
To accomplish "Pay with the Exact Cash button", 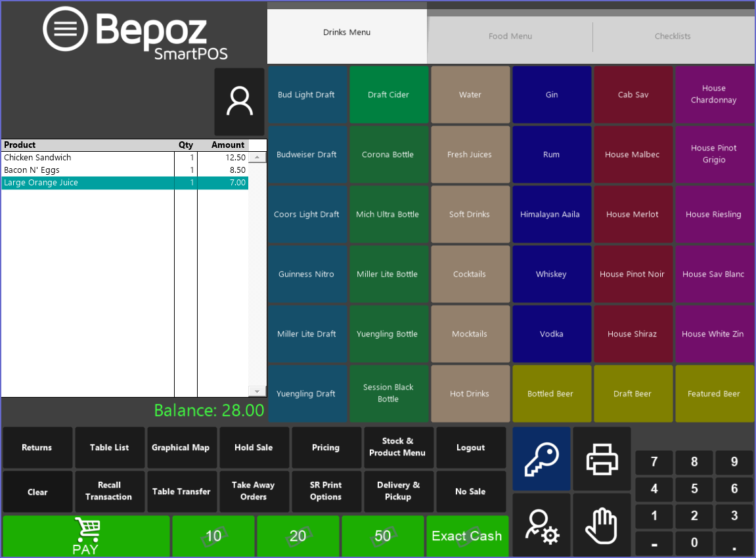I will [467, 536].
